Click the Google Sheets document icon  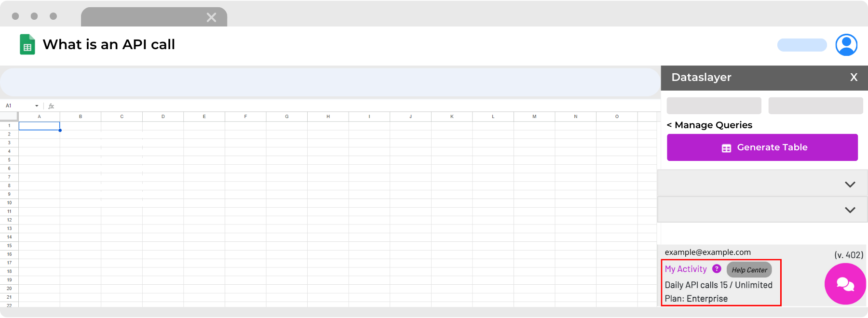pyautogui.click(x=27, y=44)
